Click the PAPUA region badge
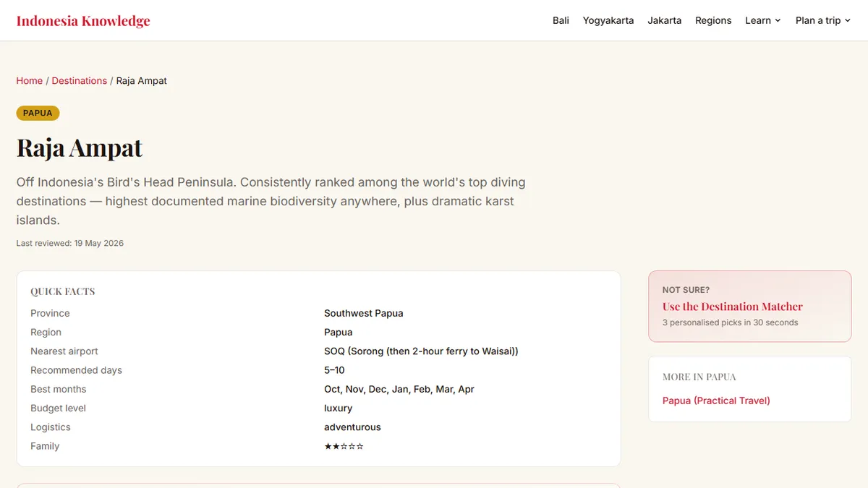Screen dimensions: 868x488 tap(38, 113)
